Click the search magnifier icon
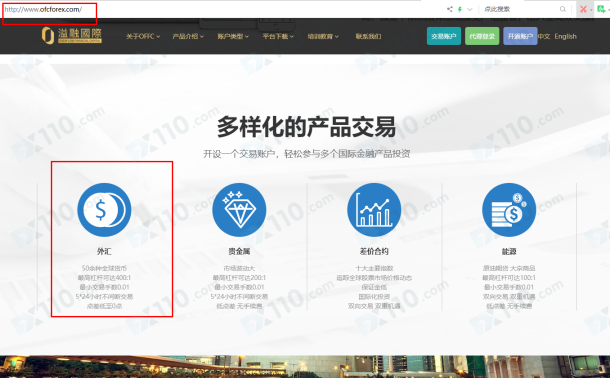610x378 pixels. 563,9
